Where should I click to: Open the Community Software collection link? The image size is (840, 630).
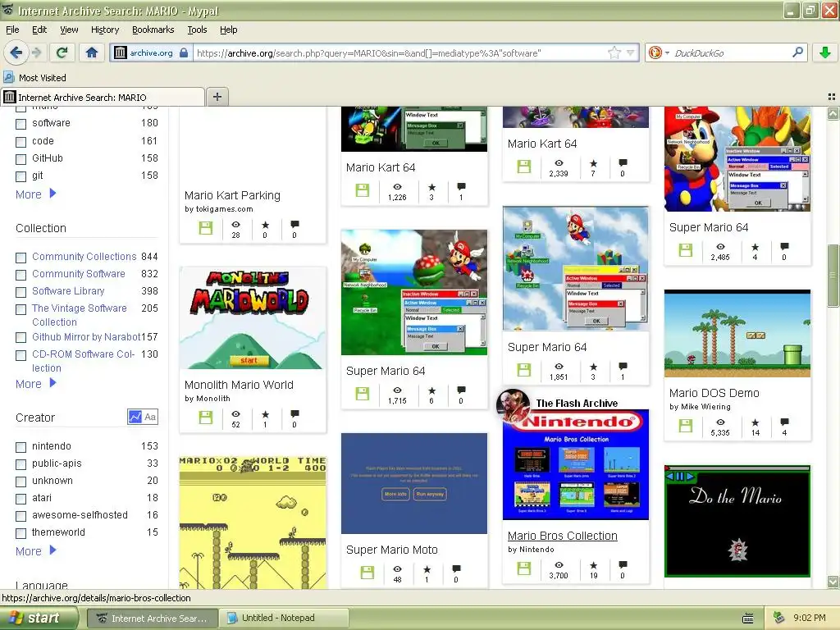(x=78, y=274)
